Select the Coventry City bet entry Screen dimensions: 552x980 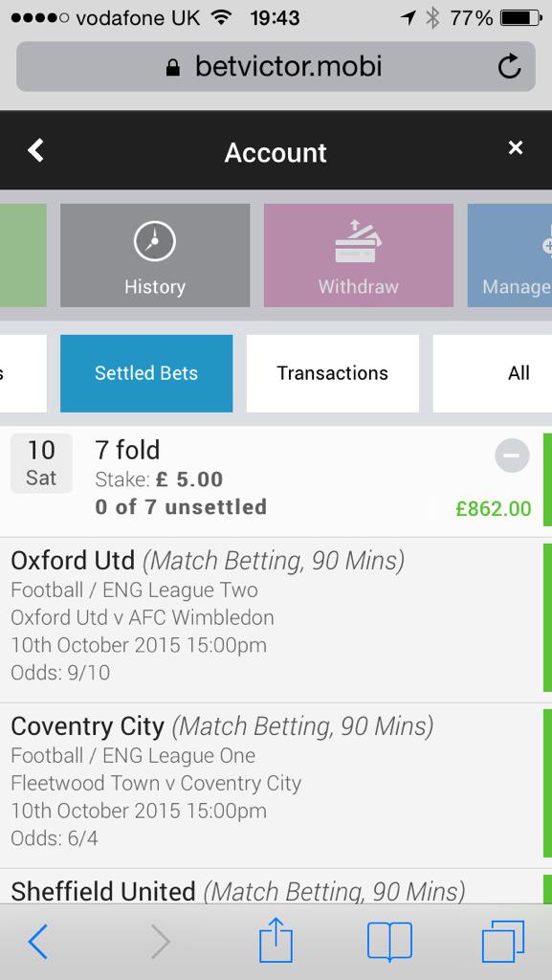click(271, 786)
